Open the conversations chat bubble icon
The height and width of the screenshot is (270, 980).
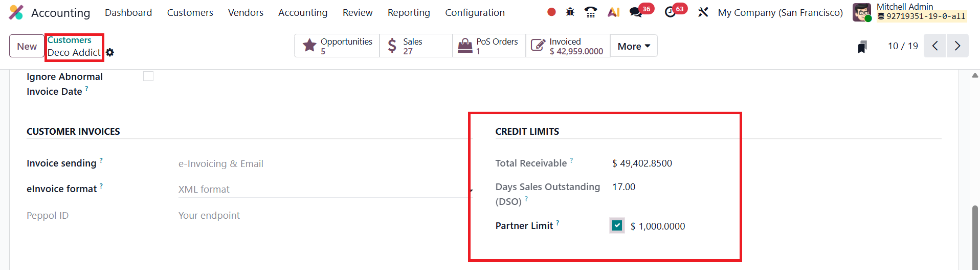tap(636, 12)
